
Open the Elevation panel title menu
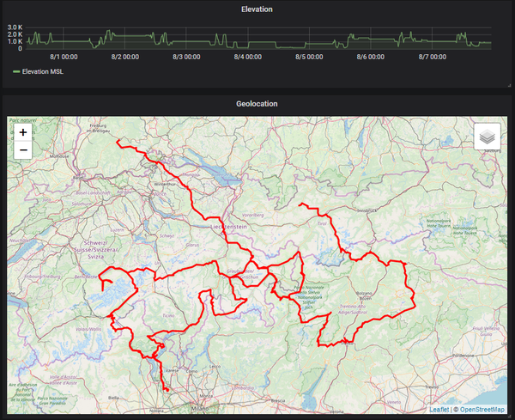click(x=257, y=9)
